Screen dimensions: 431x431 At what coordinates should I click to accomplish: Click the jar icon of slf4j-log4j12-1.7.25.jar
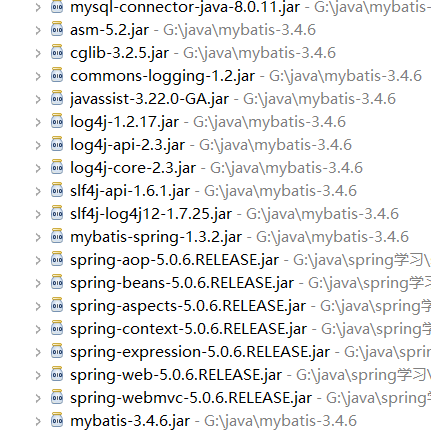(57, 213)
